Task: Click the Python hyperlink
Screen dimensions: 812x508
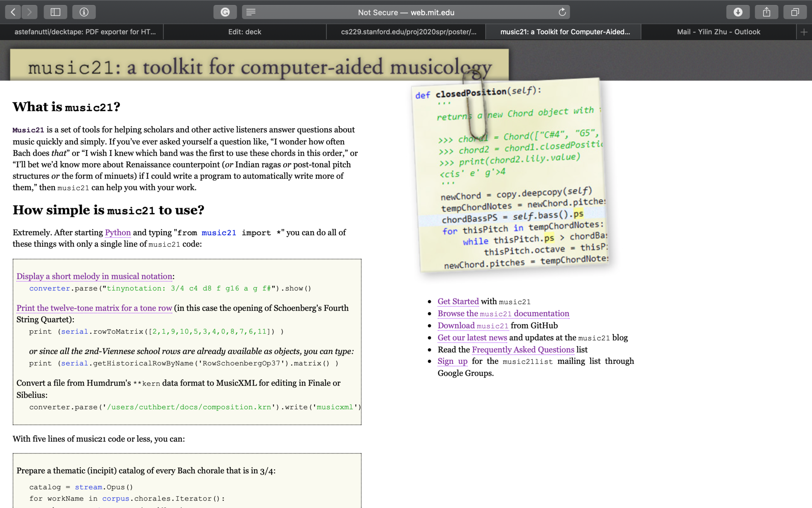Action: [118, 233]
